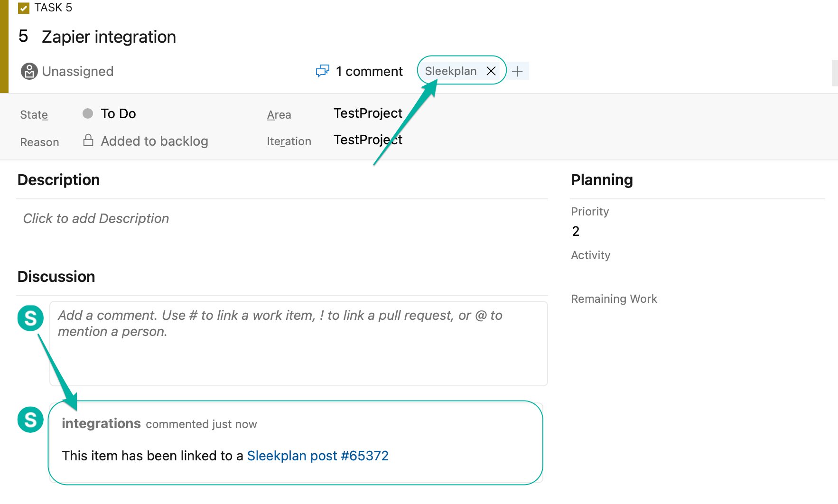Click the 1 comment link

(x=369, y=71)
